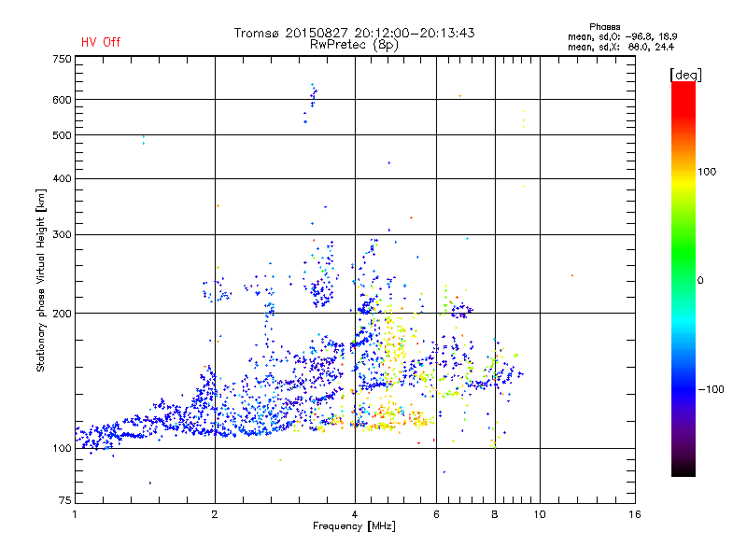Click the x-axis tick '8'
This screenshot has height=560, width=747.
495,514
